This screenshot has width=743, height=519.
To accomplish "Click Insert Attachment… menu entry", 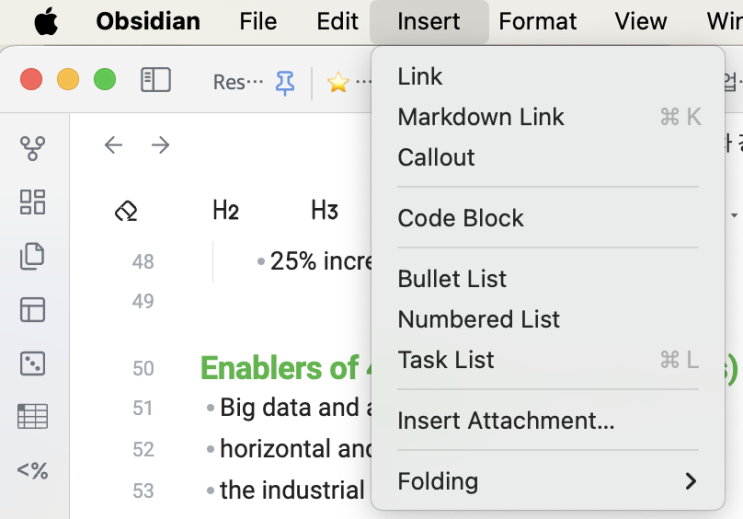I will pos(506,421).
